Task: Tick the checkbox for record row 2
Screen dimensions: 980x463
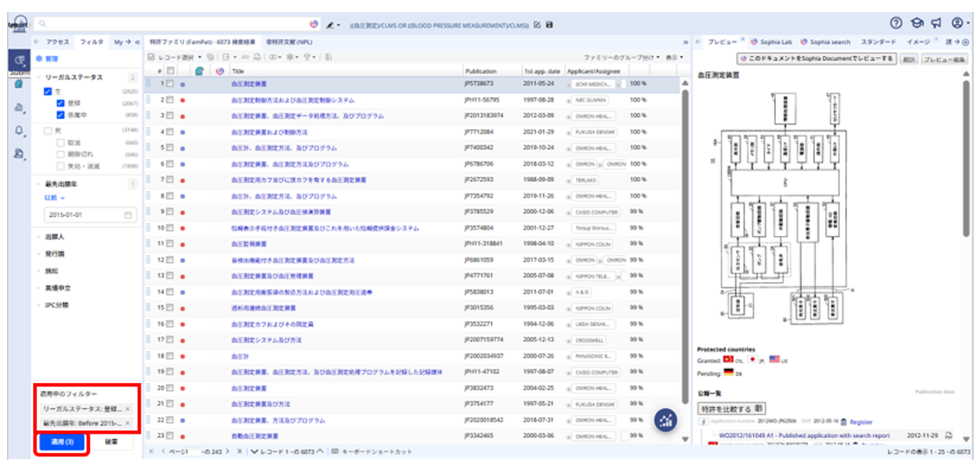Action: (x=171, y=101)
